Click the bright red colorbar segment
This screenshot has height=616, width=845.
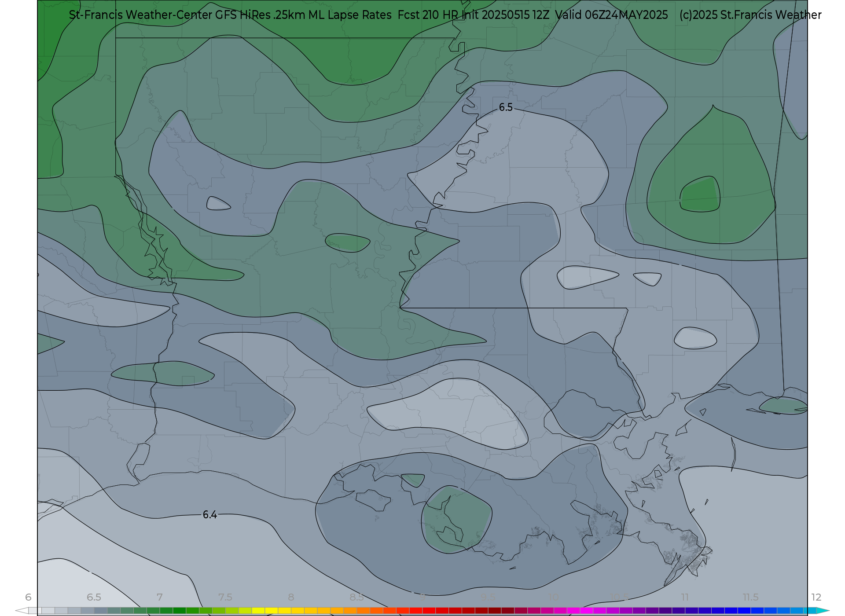pyautogui.click(x=429, y=611)
